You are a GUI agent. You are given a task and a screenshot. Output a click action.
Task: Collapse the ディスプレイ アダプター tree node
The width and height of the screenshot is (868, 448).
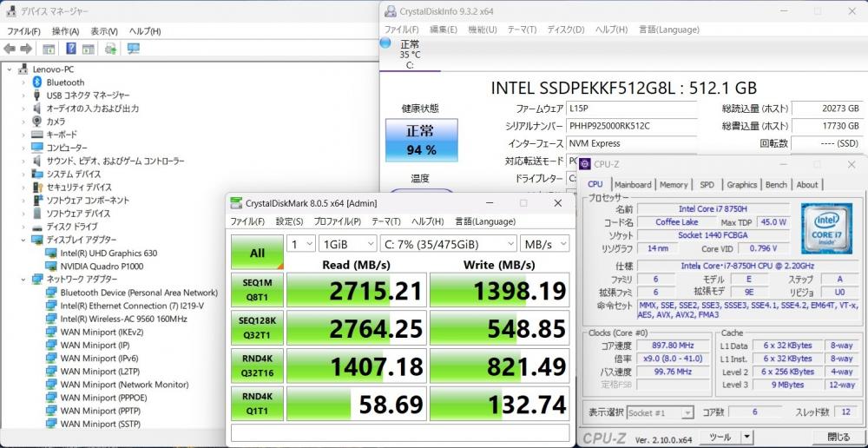click(23, 240)
